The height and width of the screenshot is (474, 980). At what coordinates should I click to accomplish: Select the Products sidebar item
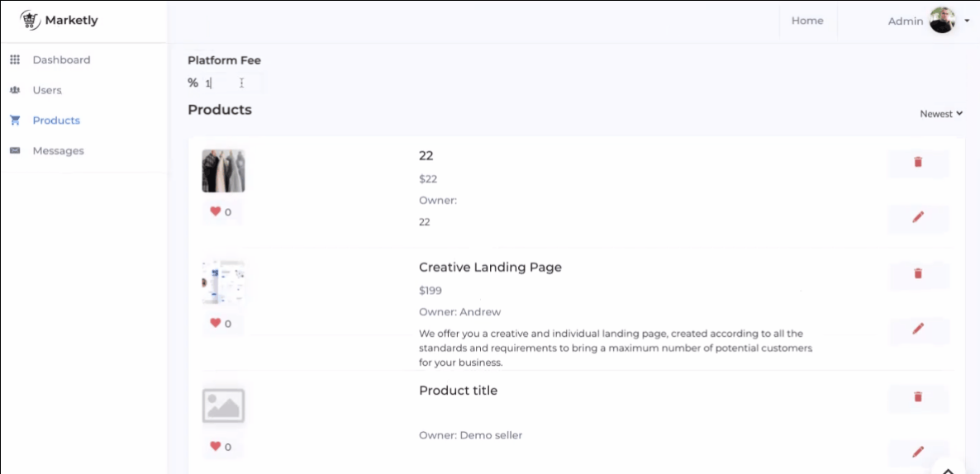(56, 121)
